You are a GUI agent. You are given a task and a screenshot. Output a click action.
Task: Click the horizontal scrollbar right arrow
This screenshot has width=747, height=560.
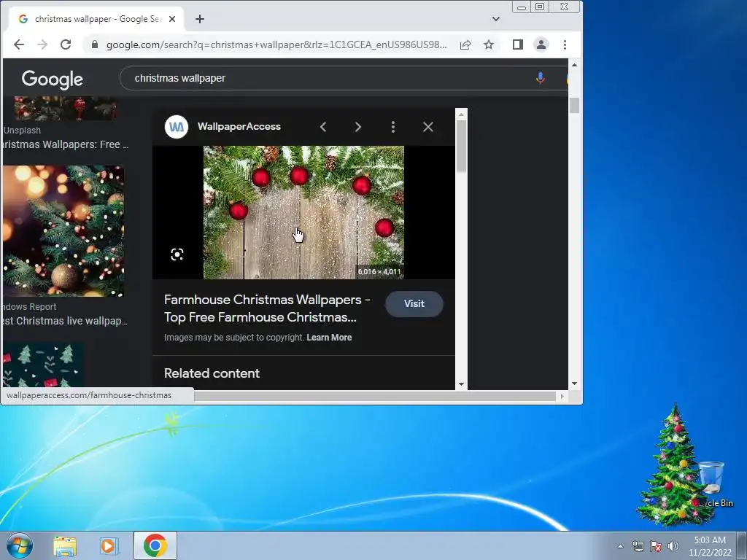click(562, 396)
